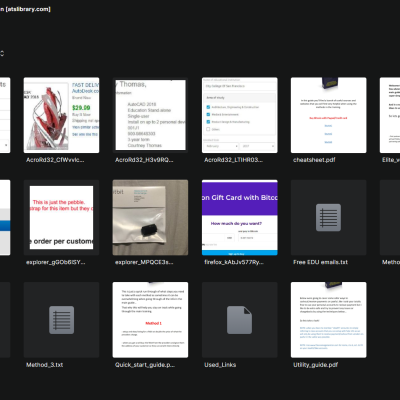
Task: Select the file name 'AcroRd32_H3v9RQ...'
Action: pyautogui.click(x=144, y=160)
